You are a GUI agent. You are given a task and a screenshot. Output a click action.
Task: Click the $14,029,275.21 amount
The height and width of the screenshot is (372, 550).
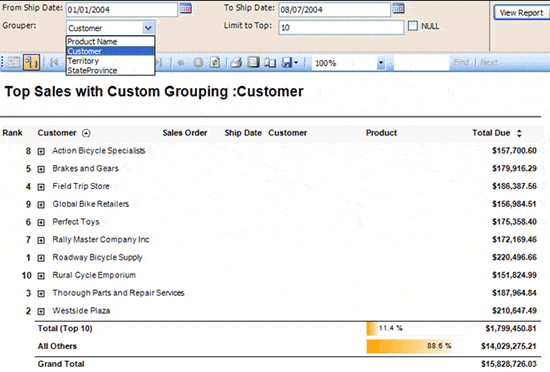509,346
